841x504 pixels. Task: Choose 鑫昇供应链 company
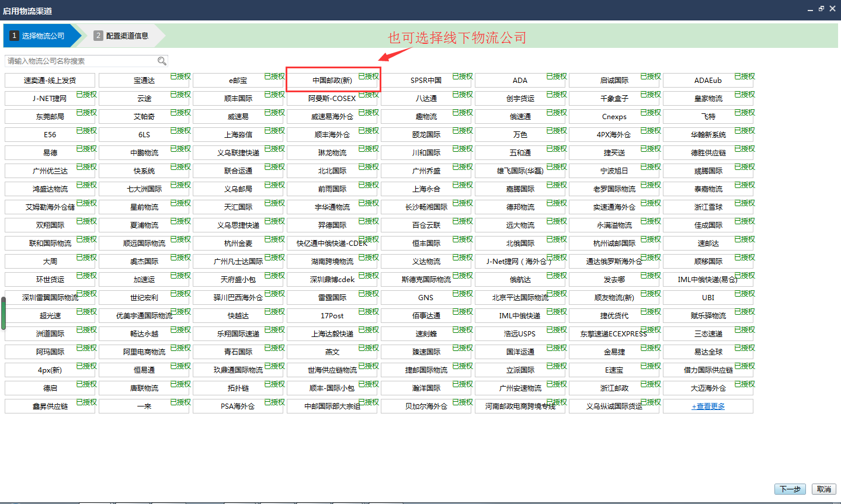(50, 406)
